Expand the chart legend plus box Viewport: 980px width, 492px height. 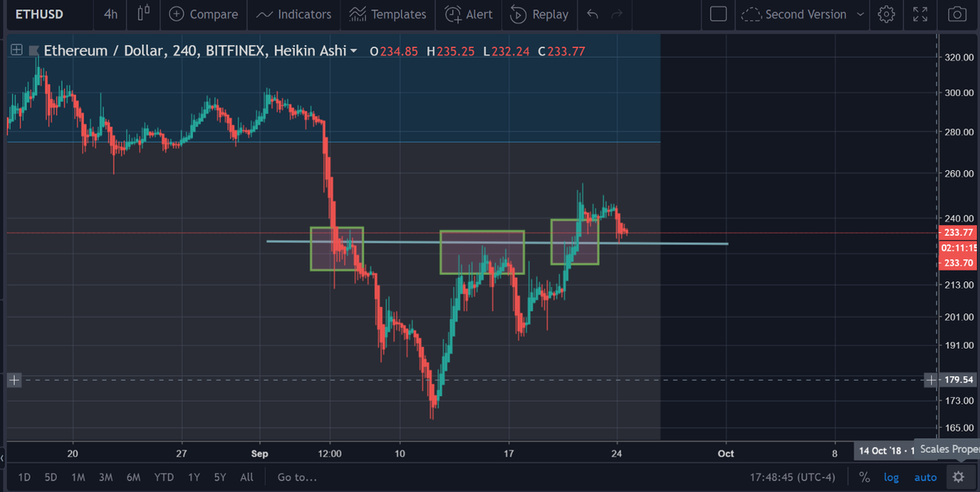click(x=16, y=51)
